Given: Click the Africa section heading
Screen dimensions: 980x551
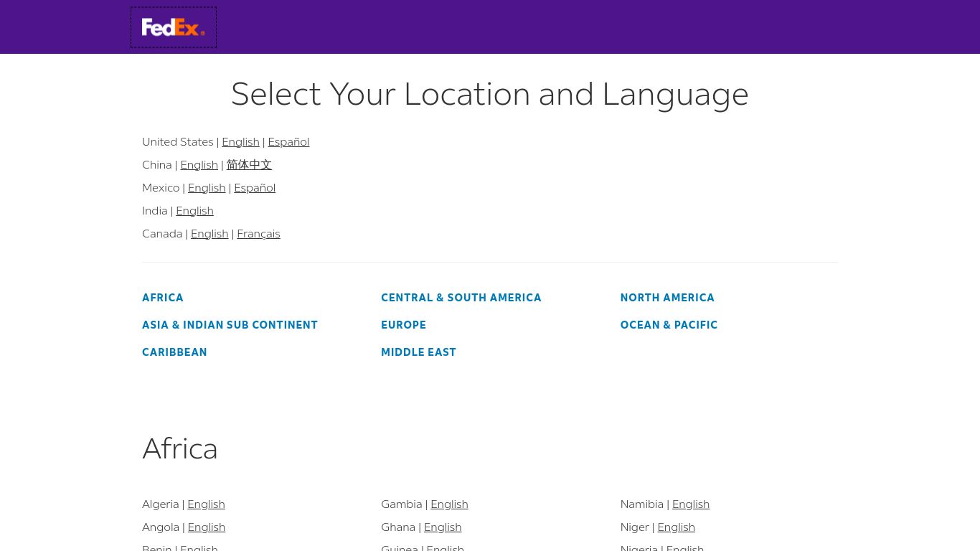Looking at the screenshot, I should (180, 449).
